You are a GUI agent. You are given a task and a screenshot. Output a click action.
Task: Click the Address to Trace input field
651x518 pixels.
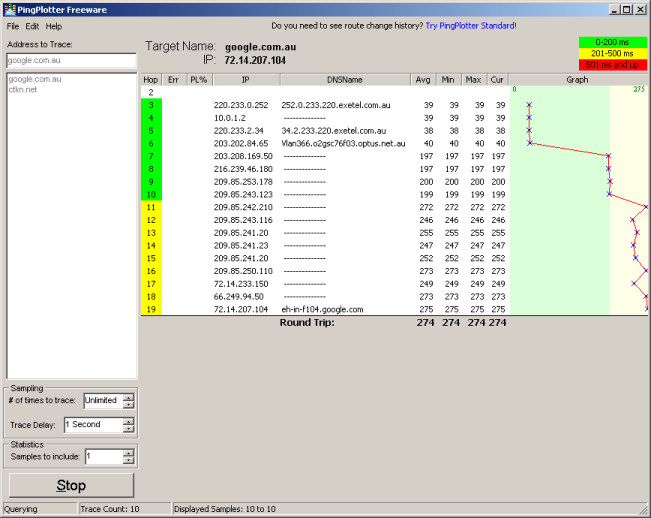click(x=71, y=60)
